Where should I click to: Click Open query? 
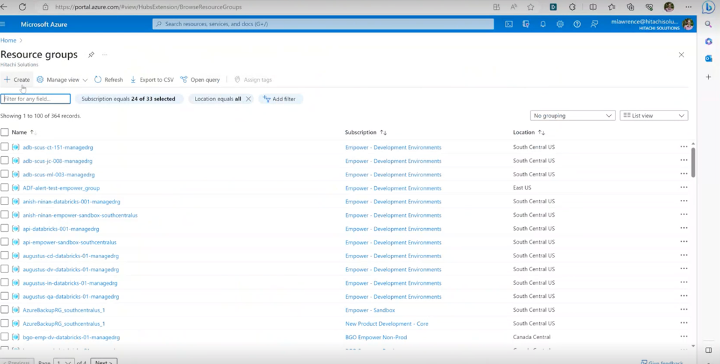200,79
